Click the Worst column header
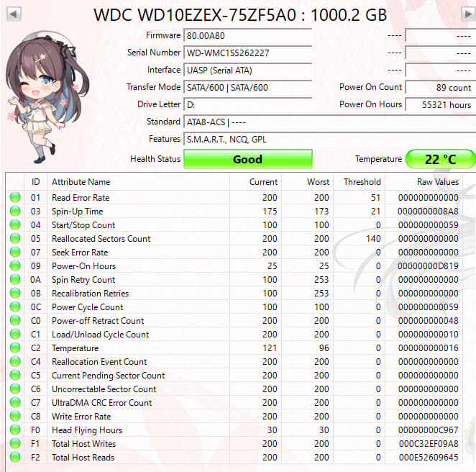 [x=307, y=181]
